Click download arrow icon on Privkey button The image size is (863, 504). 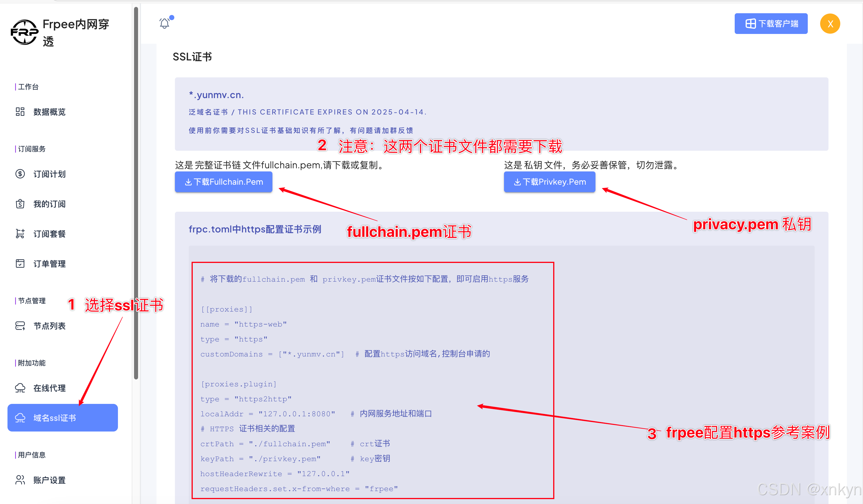517,182
